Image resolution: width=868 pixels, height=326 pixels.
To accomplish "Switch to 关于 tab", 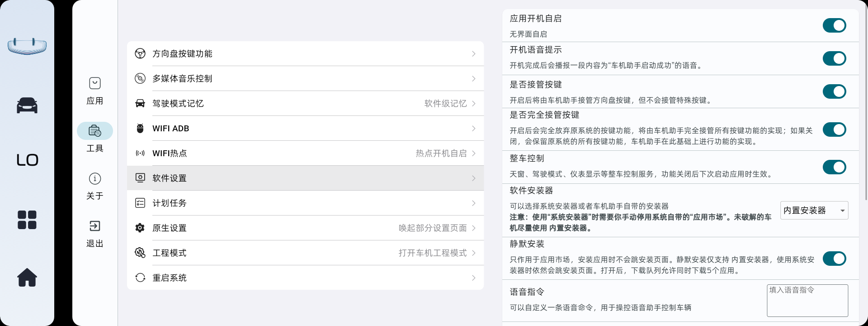I will click(x=95, y=186).
